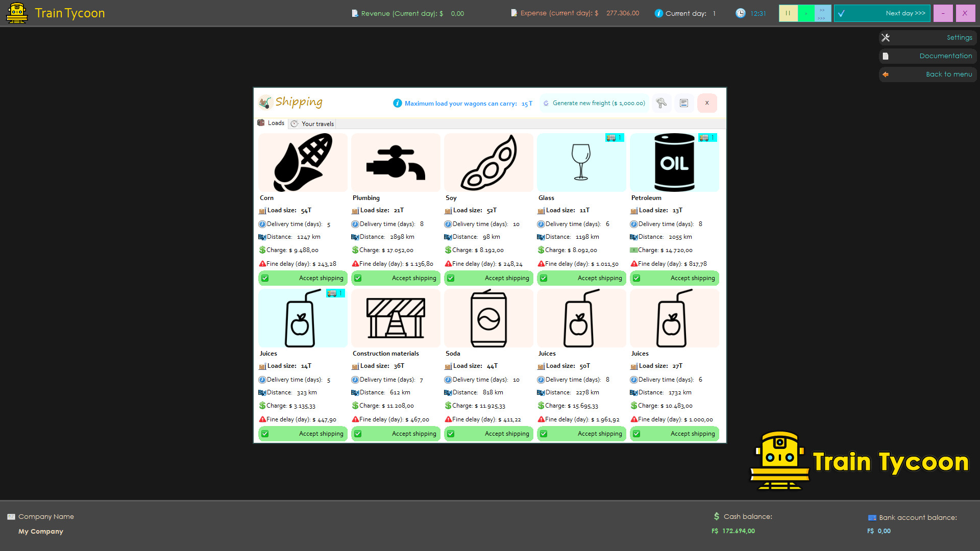Generate new freight for $1,000.00

(x=594, y=103)
